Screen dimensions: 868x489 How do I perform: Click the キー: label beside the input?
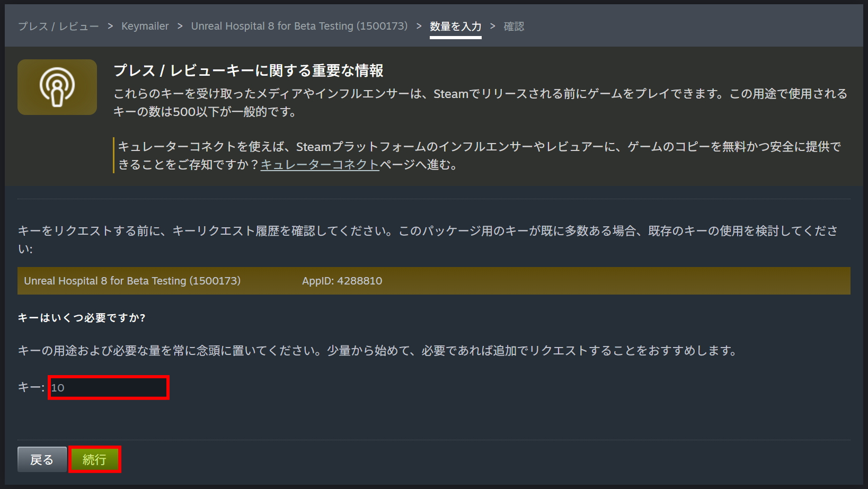[x=31, y=388]
